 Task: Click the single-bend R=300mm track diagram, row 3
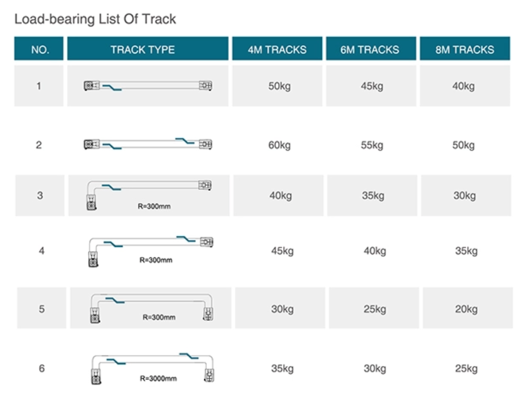tap(149, 195)
